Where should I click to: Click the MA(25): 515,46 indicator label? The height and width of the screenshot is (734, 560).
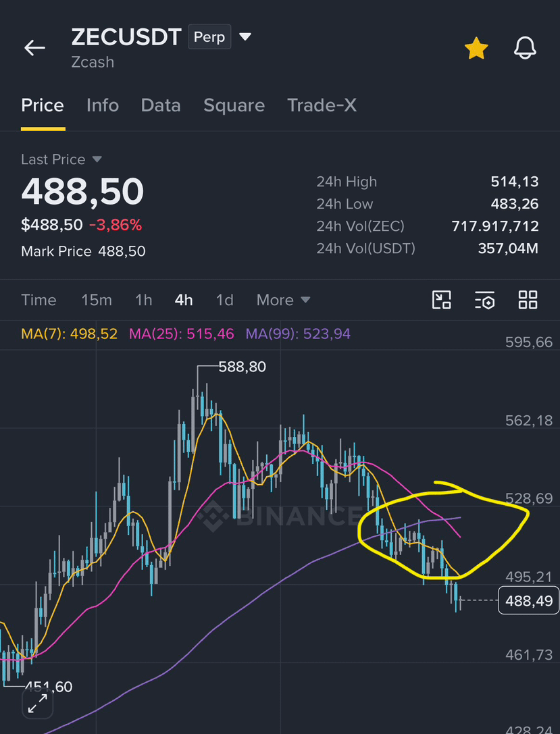182,334
